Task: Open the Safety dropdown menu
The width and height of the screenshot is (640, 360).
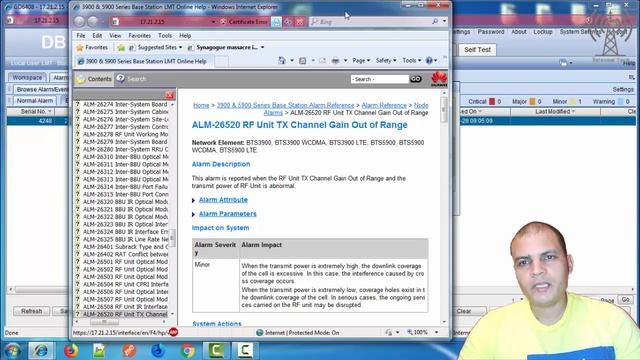Action: (x=386, y=60)
